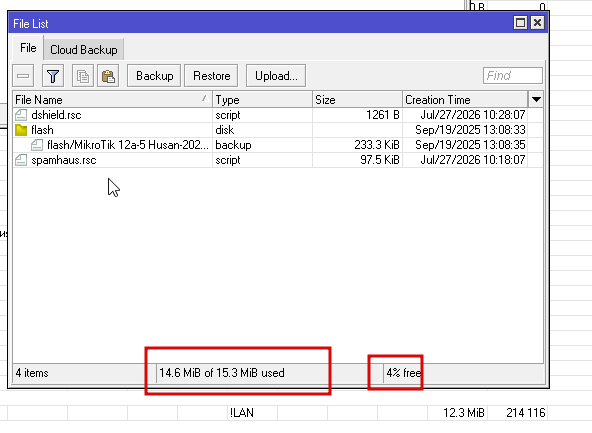The width and height of the screenshot is (592, 433).
Task: Click the 14.6 MiB of 15.3 MiB used status
Action: [x=222, y=373]
